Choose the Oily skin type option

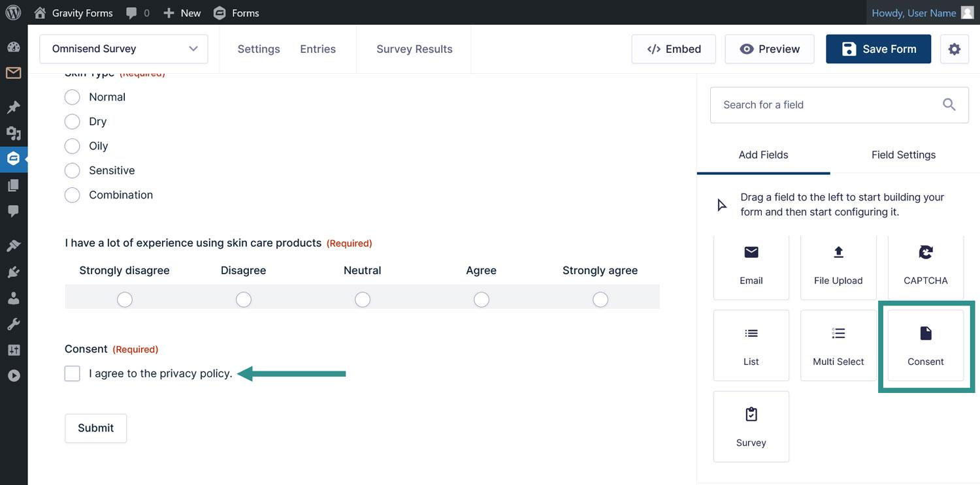click(72, 146)
